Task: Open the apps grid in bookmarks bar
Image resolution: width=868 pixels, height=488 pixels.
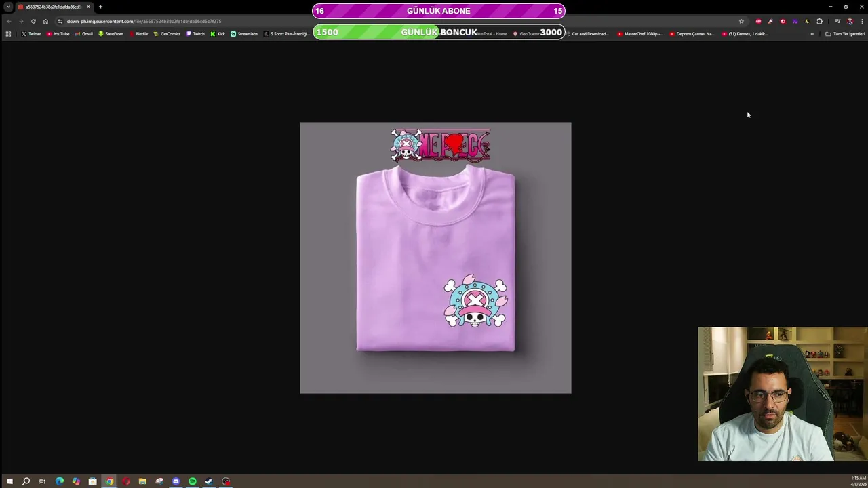Action: point(8,33)
